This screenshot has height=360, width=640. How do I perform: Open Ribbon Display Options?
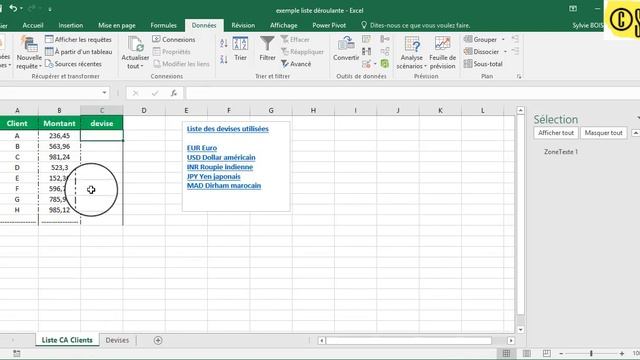click(x=573, y=9)
